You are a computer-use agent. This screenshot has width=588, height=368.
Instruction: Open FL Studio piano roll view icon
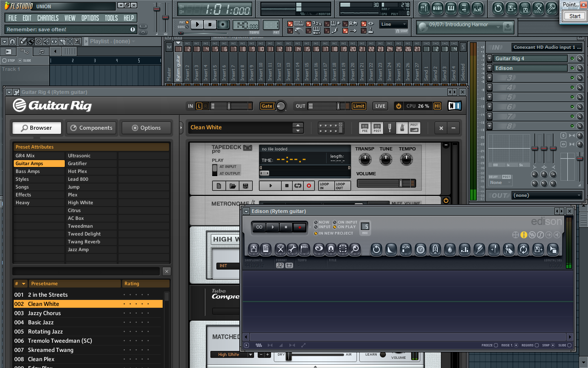(451, 8)
